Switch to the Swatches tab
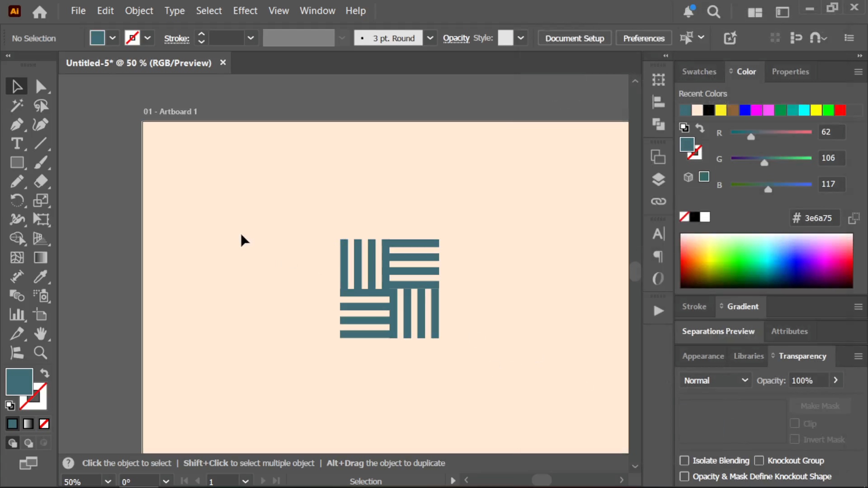Screen dimensions: 868x488 click(x=699, y=71)
